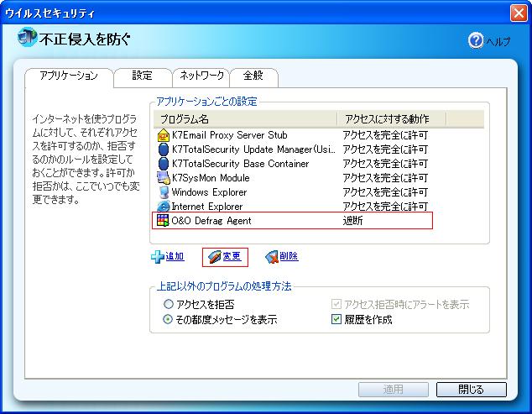Click the 削除 link
This screenshot has width=532, height=414.
289,256
